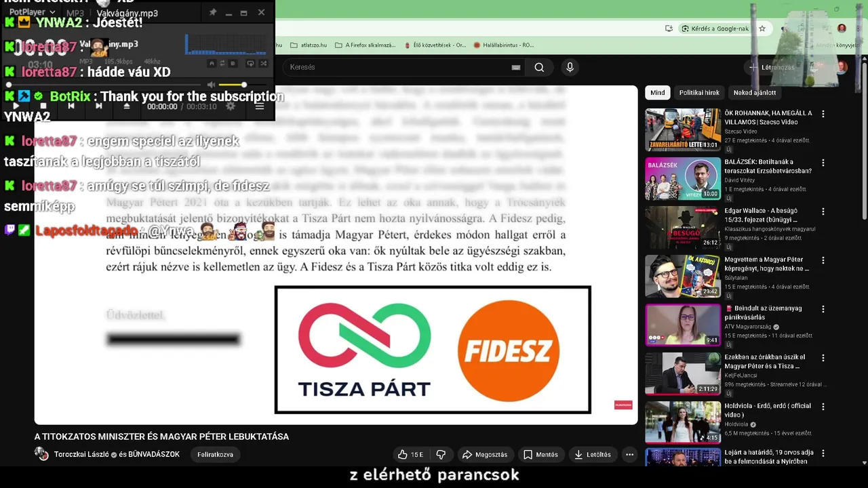Open ŐK ROHANNAK, HA MEGÁLL A VILLAMOS thumbnail

pos(683,129)
